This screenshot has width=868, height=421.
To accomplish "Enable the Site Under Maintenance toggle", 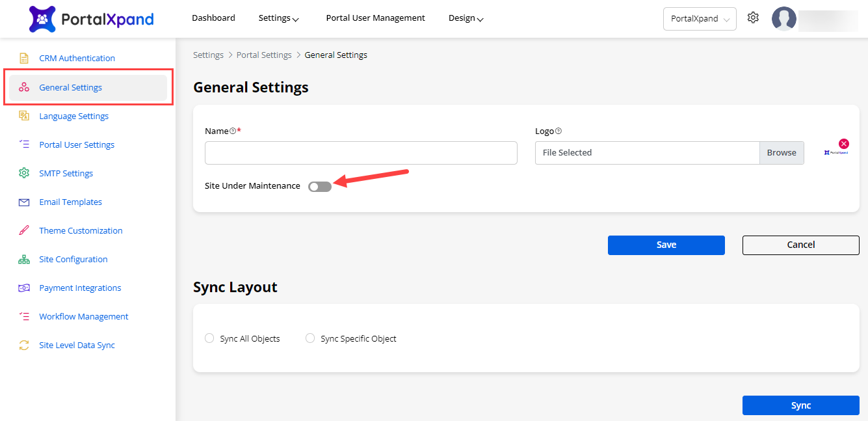I will coord(320,187).
